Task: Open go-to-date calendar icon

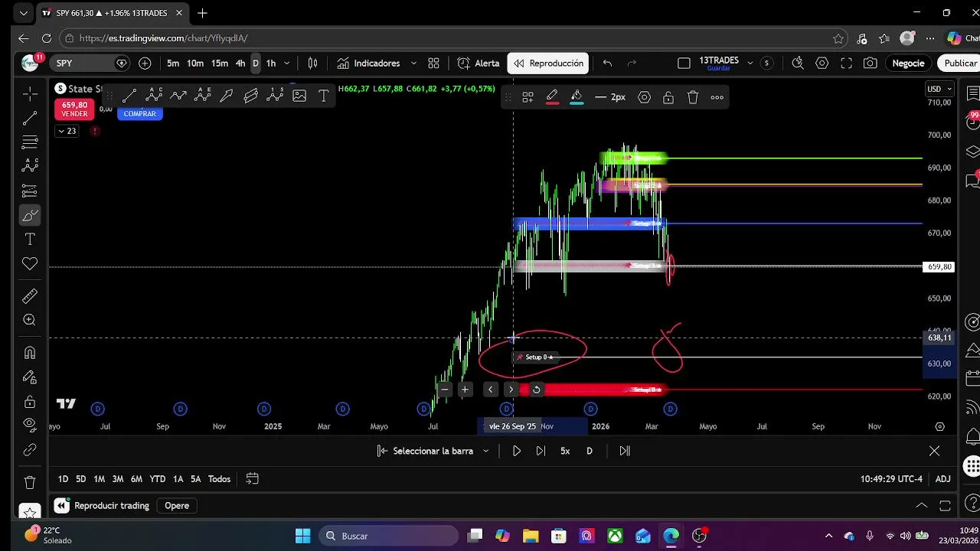Action: (x=252, y=479)
